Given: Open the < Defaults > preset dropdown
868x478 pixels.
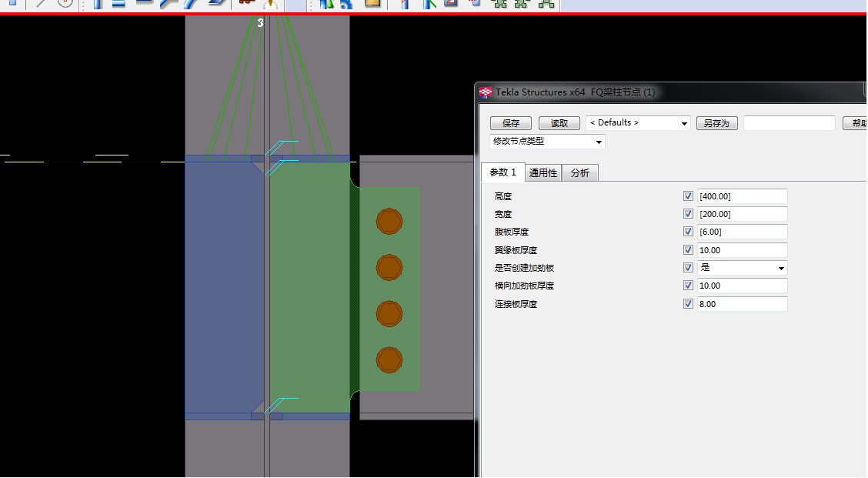Looking at the screenshot, I should pyautogui.click(x=638, y=123).
